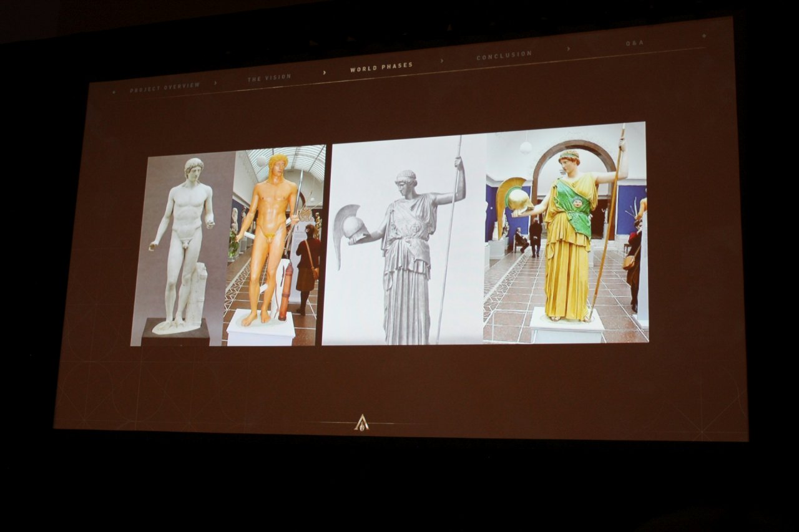Click the arrow after THE VISION
799x532 pixels.
(x=325, y=72)
